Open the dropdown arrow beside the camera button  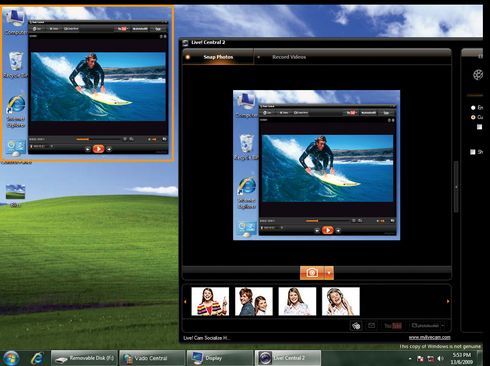329,273
